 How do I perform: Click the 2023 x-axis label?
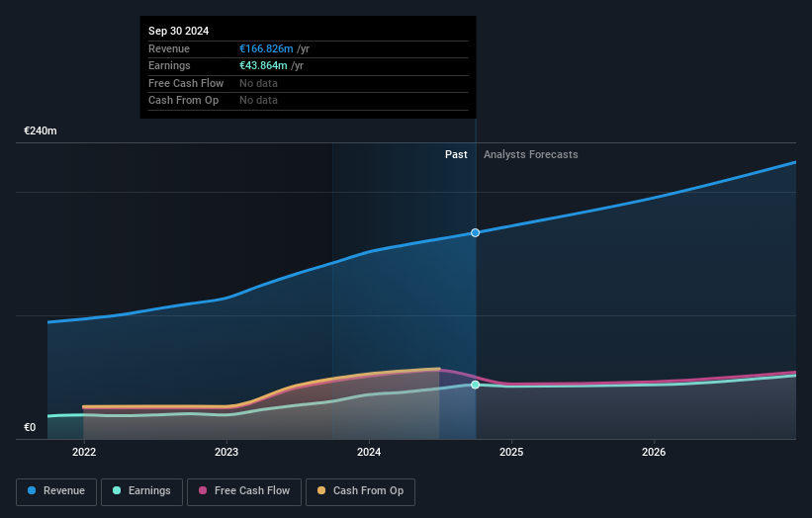click(226, 452)
